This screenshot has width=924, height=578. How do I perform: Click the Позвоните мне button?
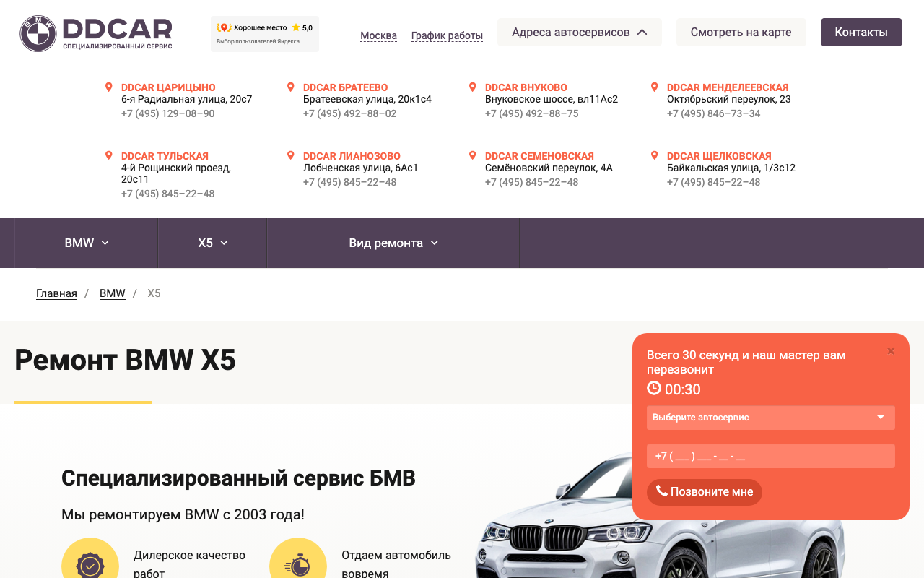[705, 492]
